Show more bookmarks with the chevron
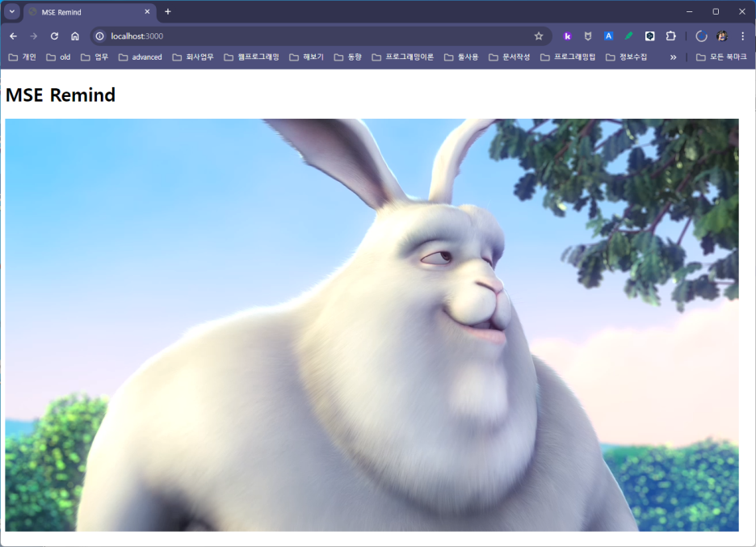Viewport: 756px width, 547px height. coord(673,57)
